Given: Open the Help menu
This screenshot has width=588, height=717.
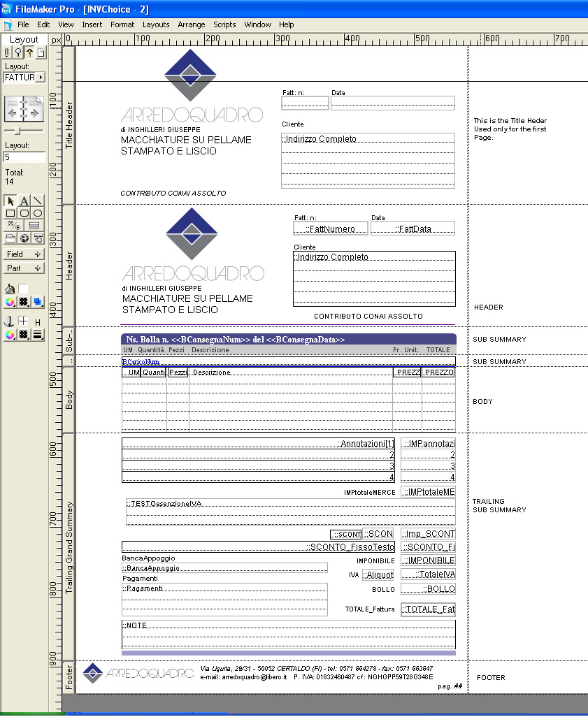Looking at the screenshot, I should point(287,24).
